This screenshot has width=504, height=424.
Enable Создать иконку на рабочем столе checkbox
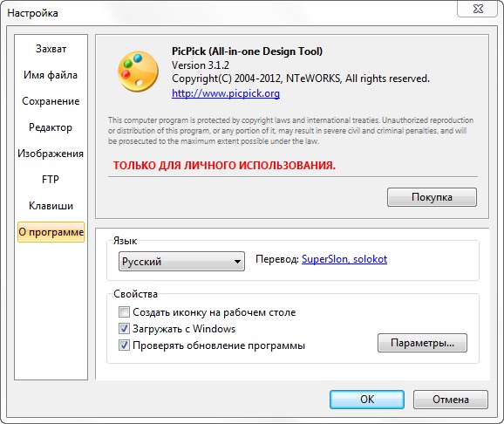click(124, 312)
